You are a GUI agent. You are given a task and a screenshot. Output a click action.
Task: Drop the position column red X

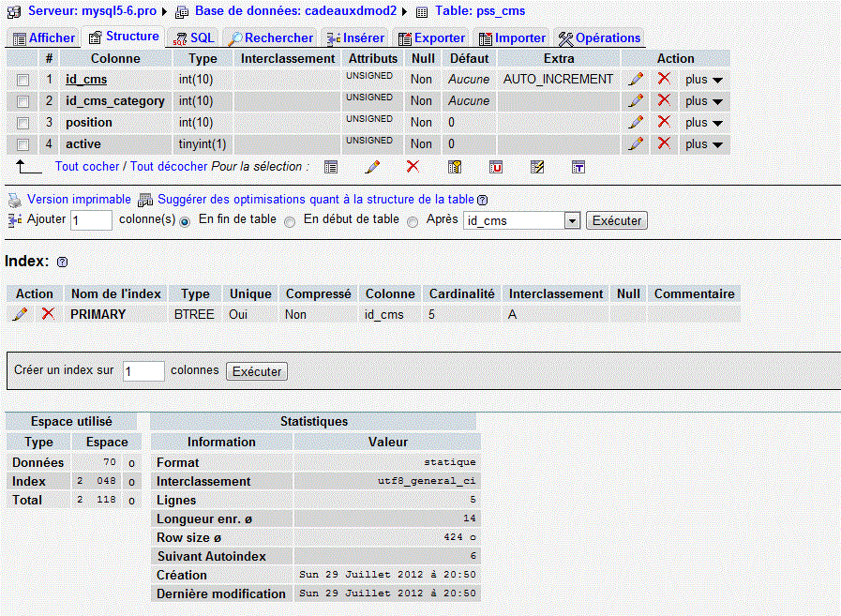pyautogui.click(x=664, y=121)
